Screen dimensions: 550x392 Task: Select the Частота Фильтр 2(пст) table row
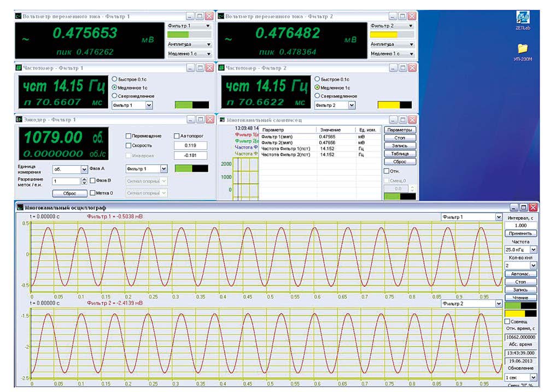(320, 155)
